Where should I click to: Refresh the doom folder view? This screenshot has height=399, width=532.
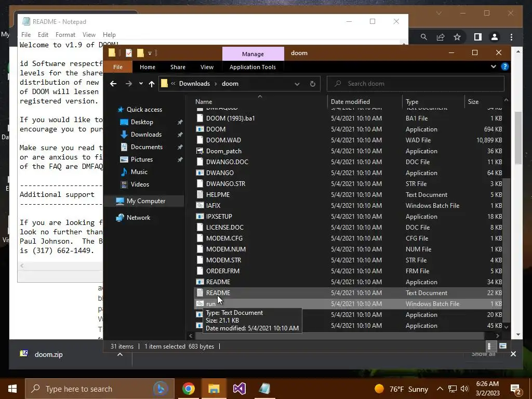tap(312, 84)
